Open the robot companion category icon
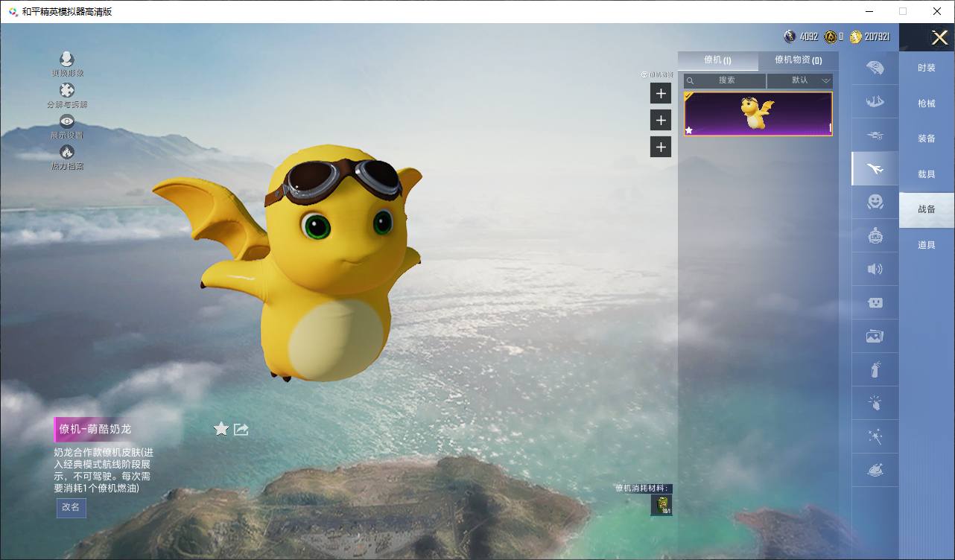Viewport: 955px width, 560px height. point(875,235)
